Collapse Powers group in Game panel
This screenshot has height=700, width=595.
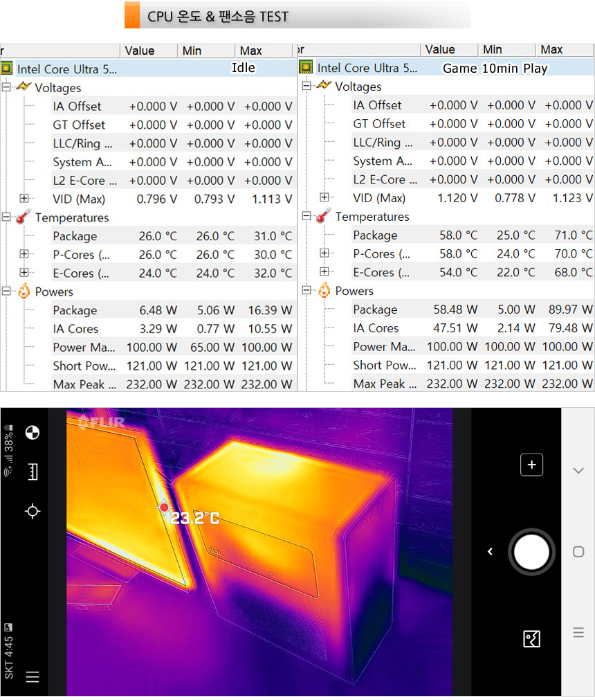(x=306, y=291)
